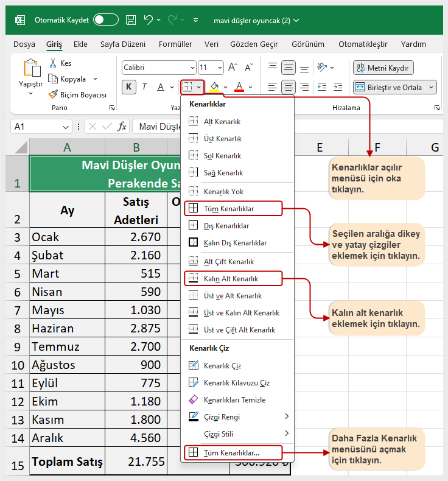448x481 pixels.
Task: Click the increase indent icon
Action: click(x=338, y=87)
